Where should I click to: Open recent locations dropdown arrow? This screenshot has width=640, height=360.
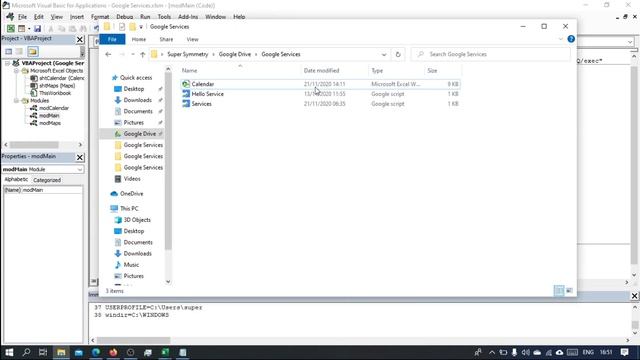[133, 54]
